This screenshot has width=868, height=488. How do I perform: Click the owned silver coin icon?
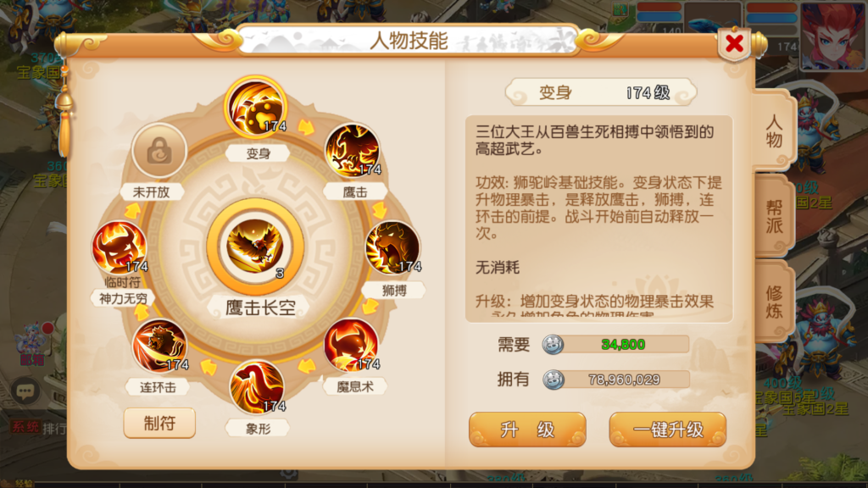point(553,380)
